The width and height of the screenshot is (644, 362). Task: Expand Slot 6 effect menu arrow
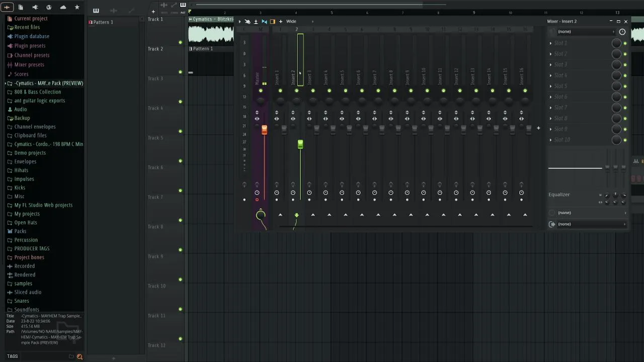(551, 97)
